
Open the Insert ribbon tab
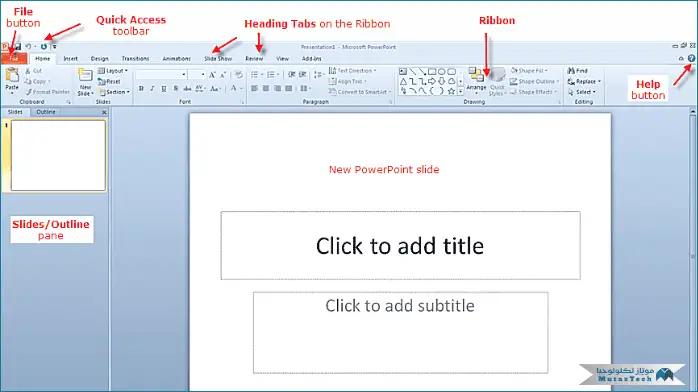pos(70,59)
